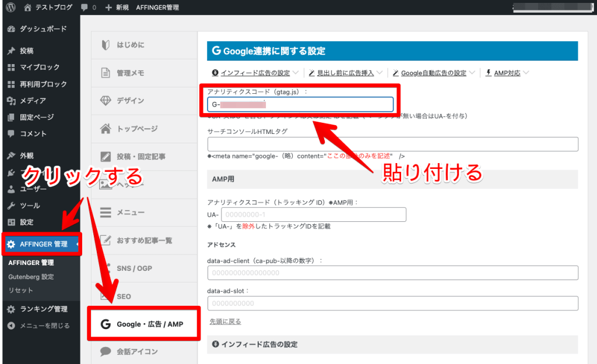Click the 新規 plus icon
Screen dimensions: 597x364
[x=108, y=8]
